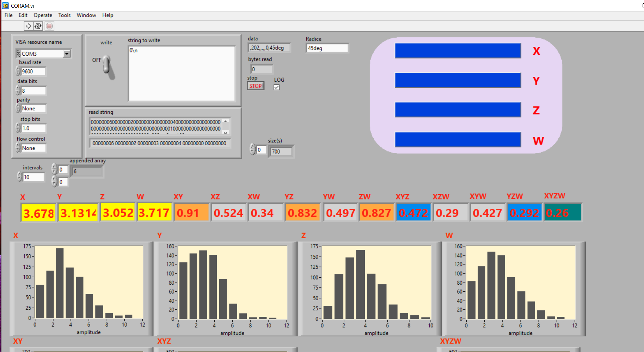Screen dimensions: 644x352
Task: Open the Operate menu
Action: [43, 15]
